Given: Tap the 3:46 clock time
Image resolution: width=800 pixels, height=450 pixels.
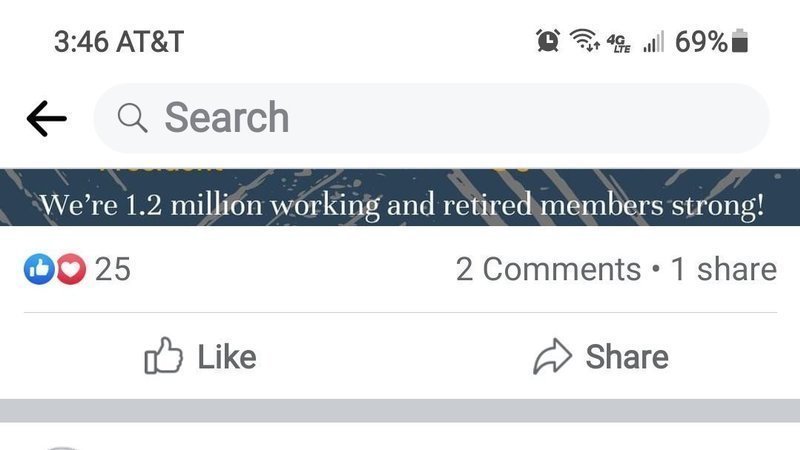Looking at the screenshot, I should tap(84, 42).
